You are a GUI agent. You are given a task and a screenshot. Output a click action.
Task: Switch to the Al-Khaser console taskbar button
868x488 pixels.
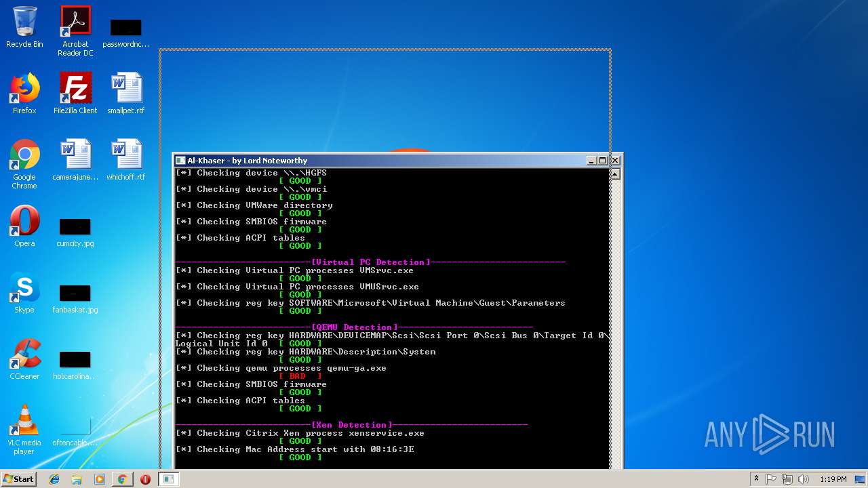[168, 479]
